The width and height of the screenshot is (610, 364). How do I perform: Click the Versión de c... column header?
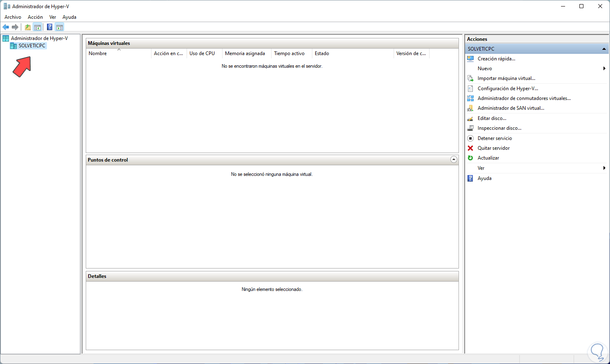click(412, 53)
